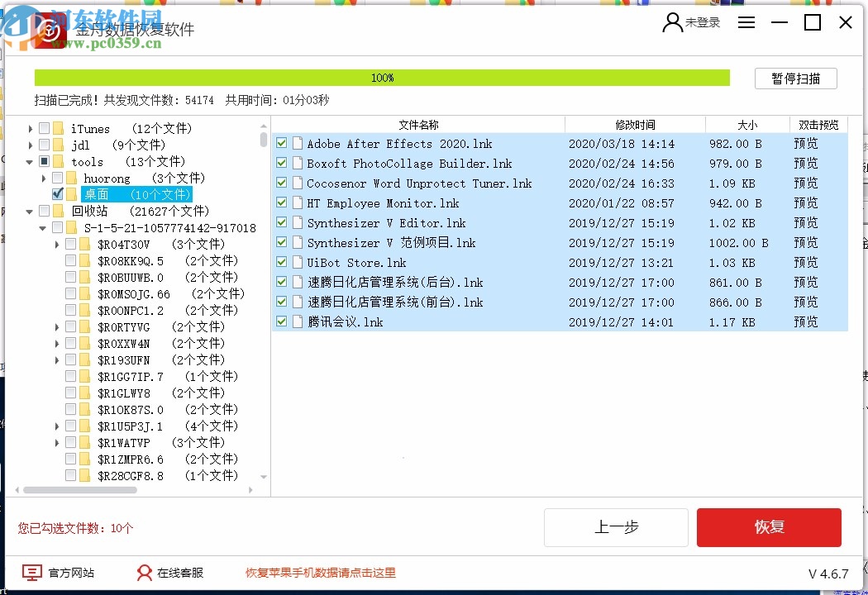Open 预览 for Synthesizer V Editor.lnk

(x=806, y=222)
